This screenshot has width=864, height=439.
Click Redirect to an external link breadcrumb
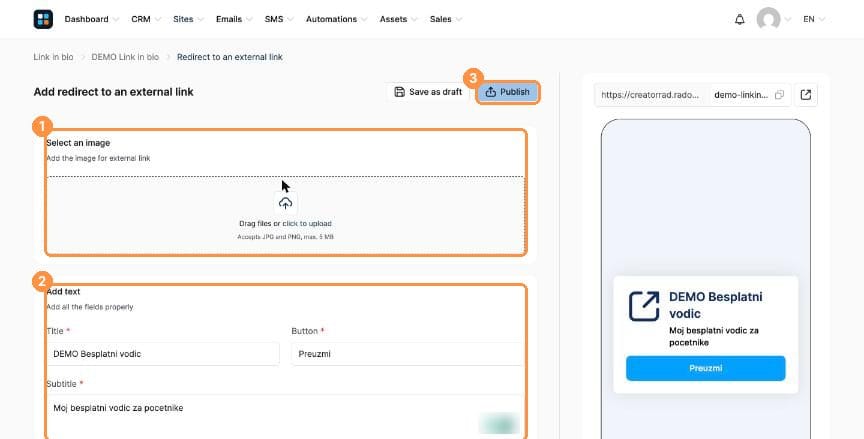point(230,57)
